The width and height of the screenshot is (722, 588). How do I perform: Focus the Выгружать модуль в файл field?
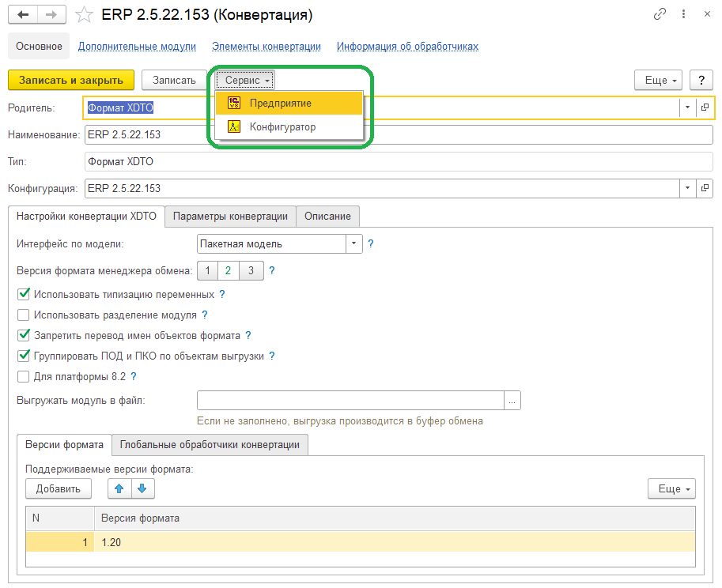350,401
